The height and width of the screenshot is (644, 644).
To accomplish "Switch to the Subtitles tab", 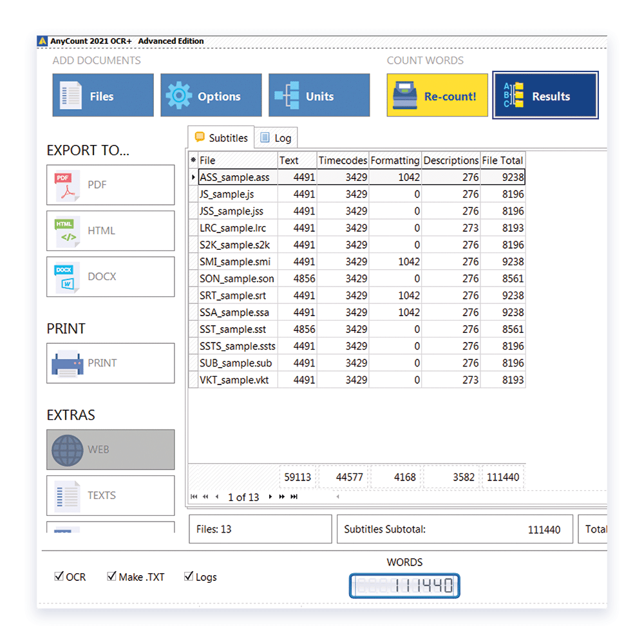I will click(222, 138).
